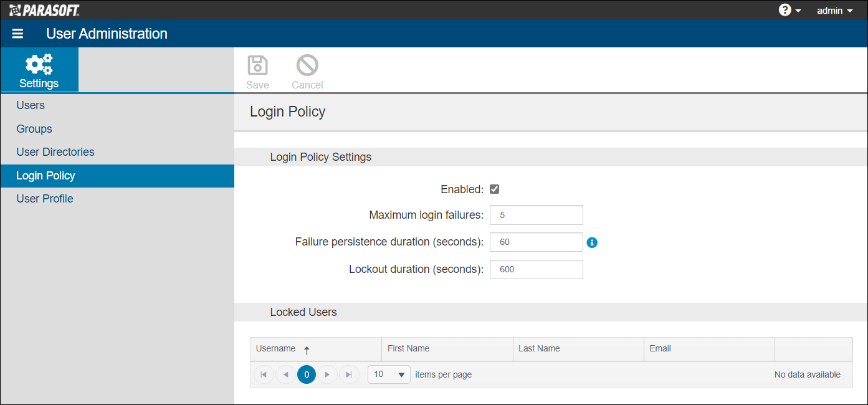The image size is (868, 405).
Task: Click the Parasoft logo
Action: click(x=44, y=10)
